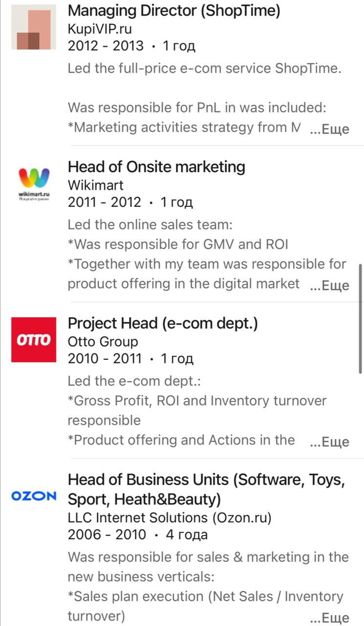This screenshot has height=626, width=364.
Task: Expand the Head of Onsite marketing description
Action: [x=330, y=286]
